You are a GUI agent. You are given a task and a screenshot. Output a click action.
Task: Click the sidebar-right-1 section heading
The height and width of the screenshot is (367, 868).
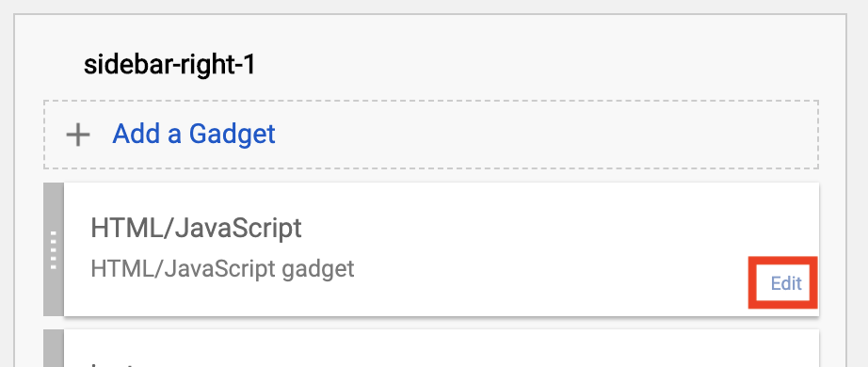click(169, 65)
